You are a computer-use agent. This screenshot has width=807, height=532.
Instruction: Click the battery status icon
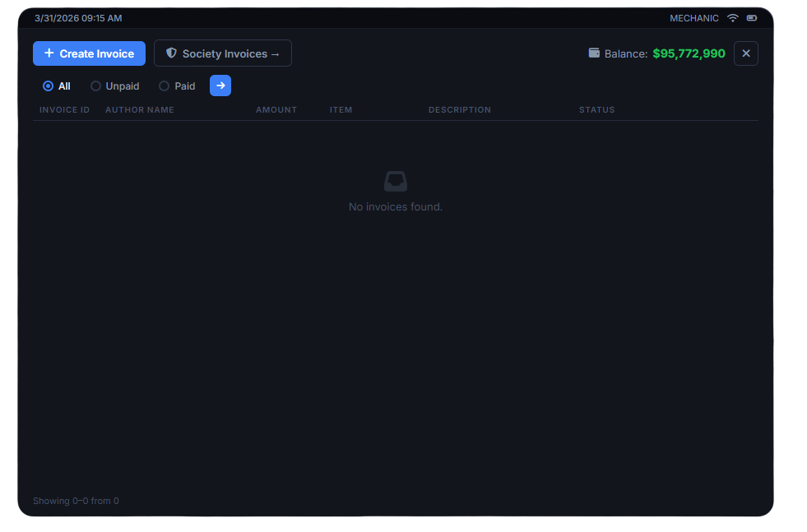752,18
